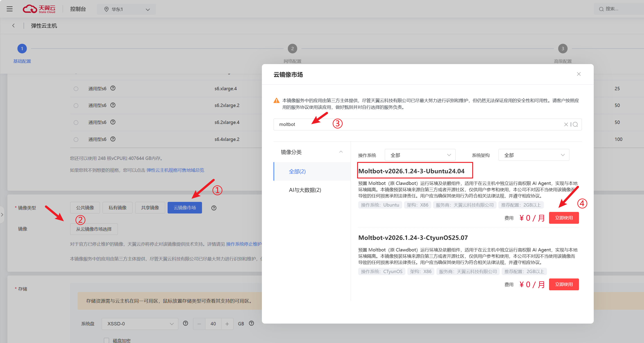Select radio button for s6.2xlarge.2 spec
Screen dimensions: 644x343
tap(76, 105)
